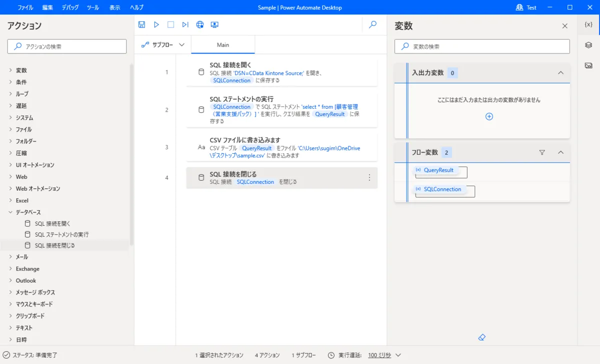This screenshot has width=600, height=364.
Task: Stop the flow run
Action: point(170,24)
